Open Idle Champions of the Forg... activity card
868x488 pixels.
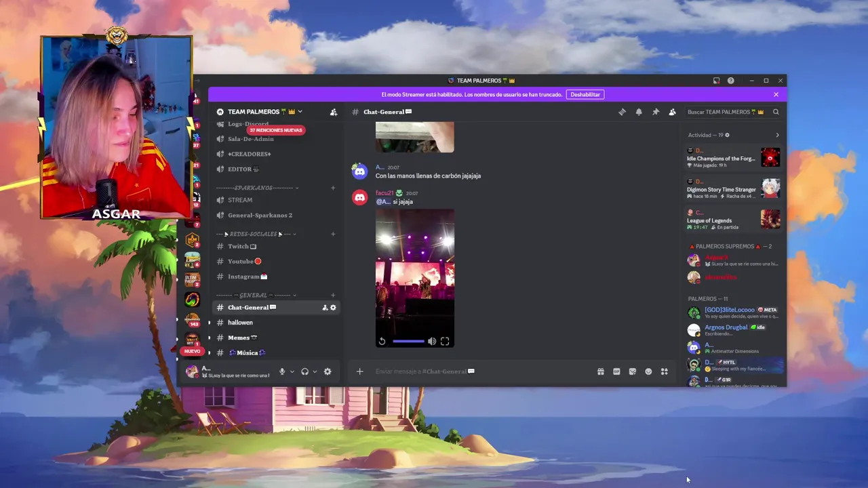tap(734, 158)
